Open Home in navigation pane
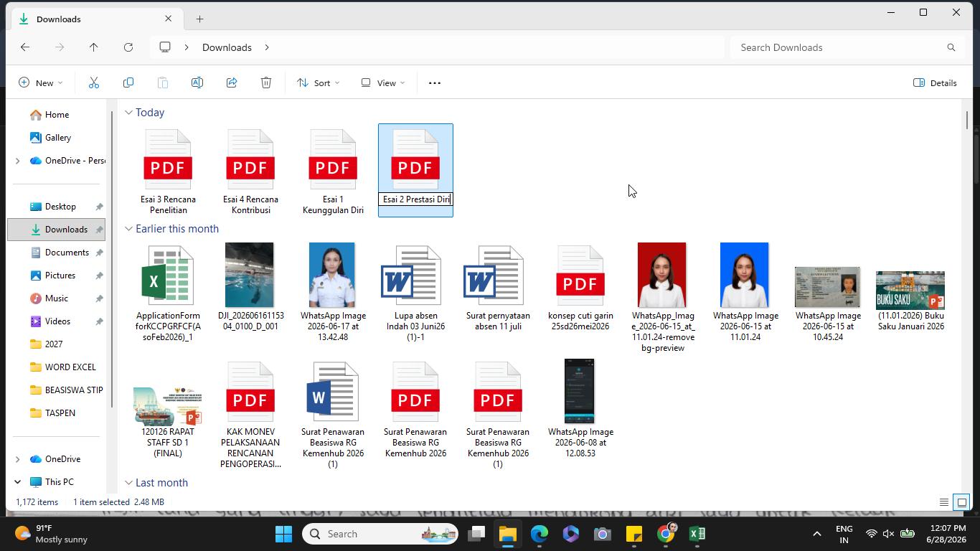 [56, 115]
